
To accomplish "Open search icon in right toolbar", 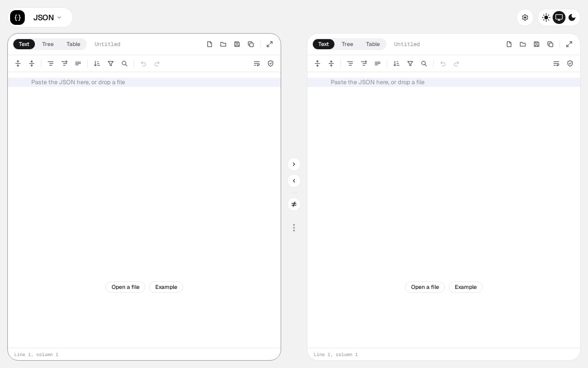I will click(x=424, y=63).
